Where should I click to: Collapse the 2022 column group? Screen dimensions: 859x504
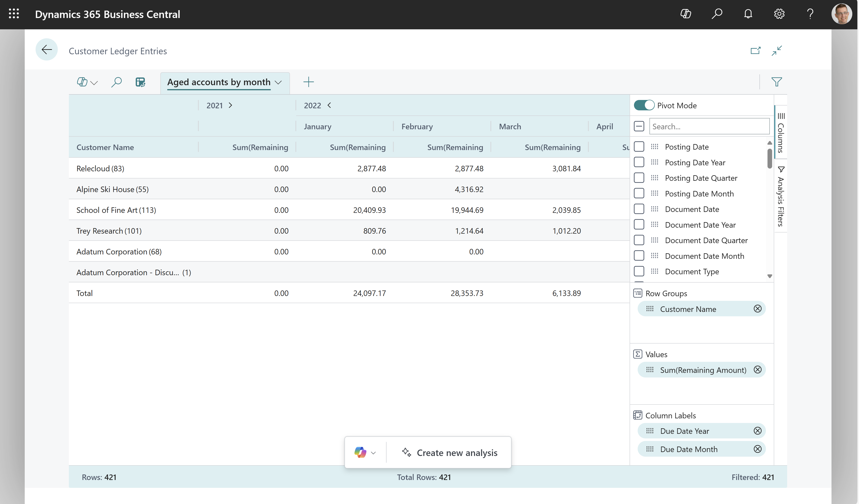point(329,105)
